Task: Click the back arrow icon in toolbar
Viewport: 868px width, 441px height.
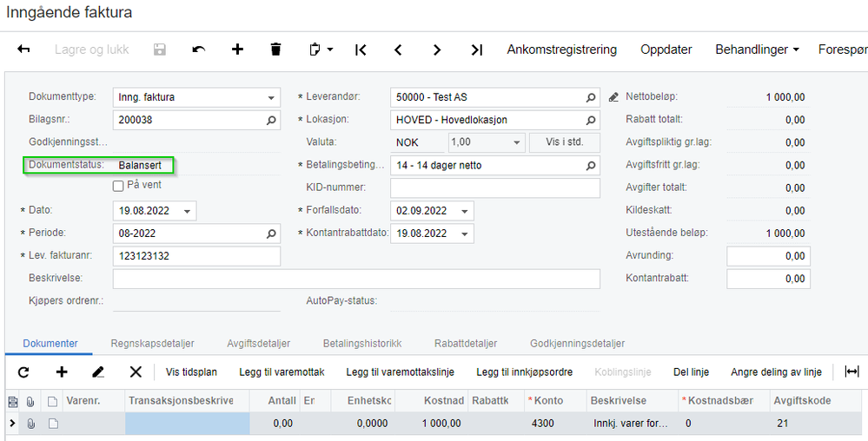Action: point(23,49)
